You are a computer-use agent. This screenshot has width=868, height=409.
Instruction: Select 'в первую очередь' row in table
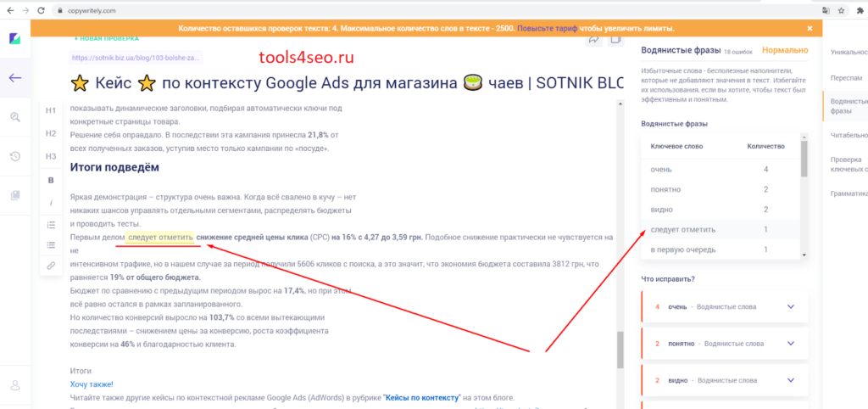(x=721, y=250)
